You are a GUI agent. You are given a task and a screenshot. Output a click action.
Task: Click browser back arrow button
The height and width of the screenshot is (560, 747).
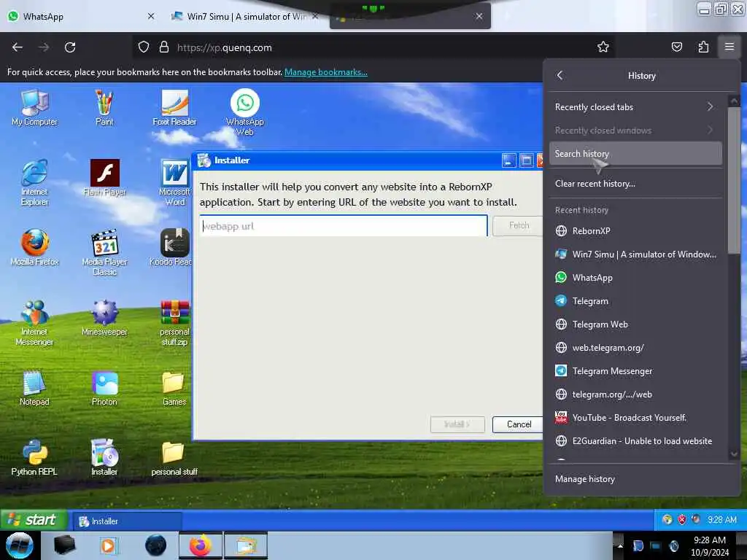pos(18,47)
